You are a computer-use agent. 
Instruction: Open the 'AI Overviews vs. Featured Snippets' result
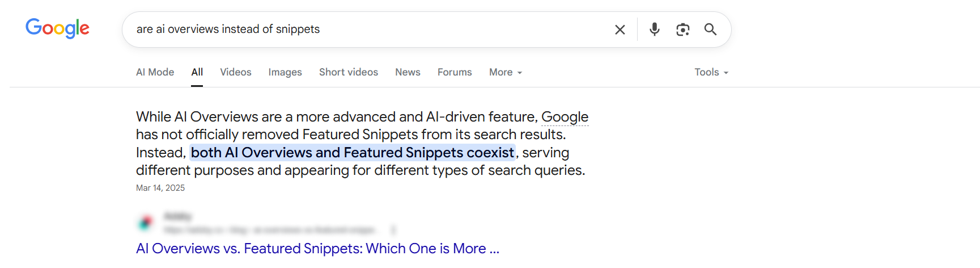317,249
